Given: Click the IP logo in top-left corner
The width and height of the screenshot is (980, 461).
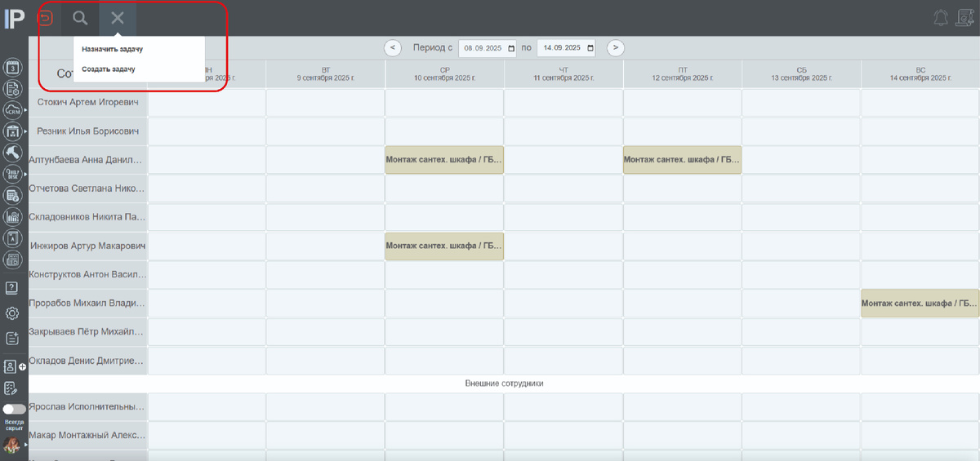Looking at the screenshot, I should 14,17.
